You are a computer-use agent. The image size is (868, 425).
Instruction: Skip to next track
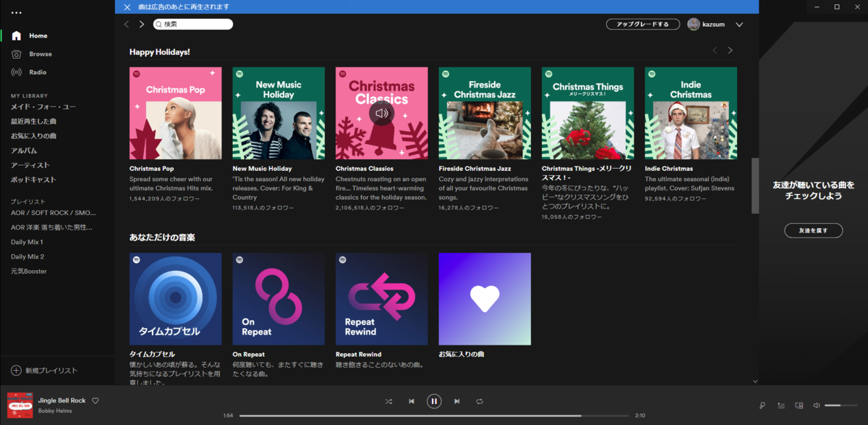[x=456, y=401]
